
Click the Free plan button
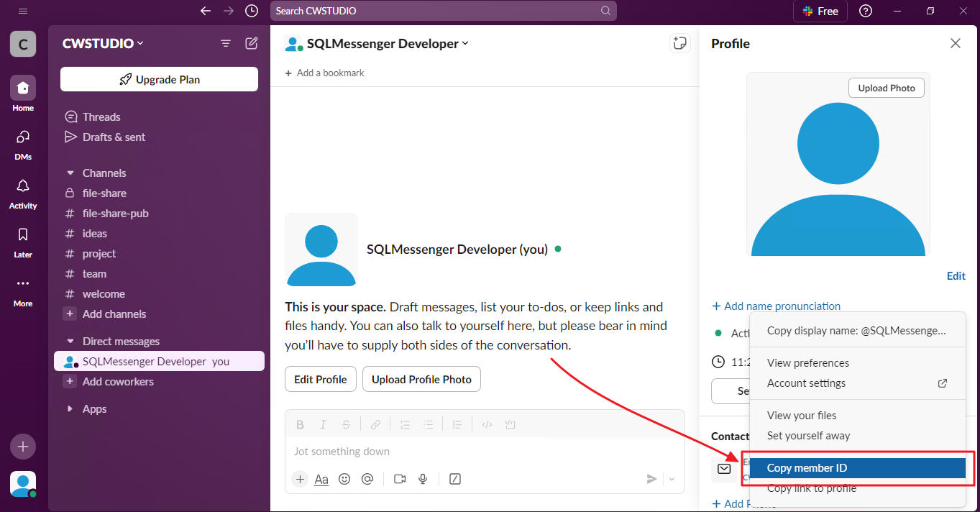coord(820,11)
